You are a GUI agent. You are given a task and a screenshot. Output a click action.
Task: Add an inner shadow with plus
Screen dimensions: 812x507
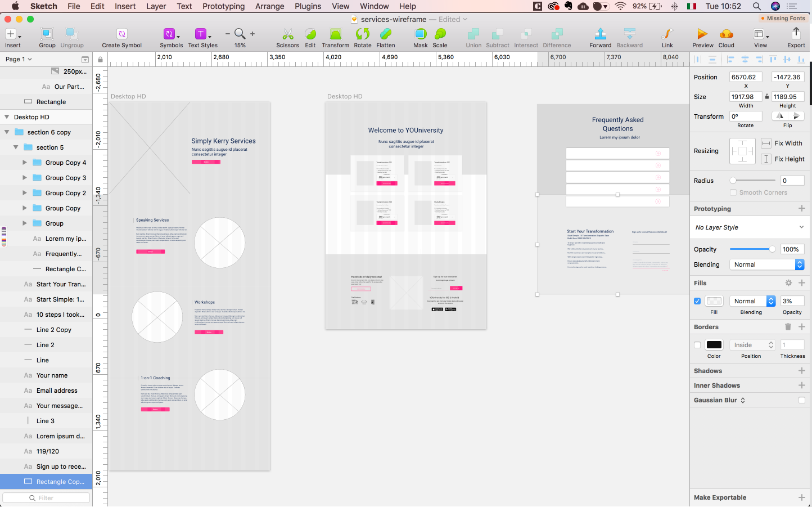(802, 385)
